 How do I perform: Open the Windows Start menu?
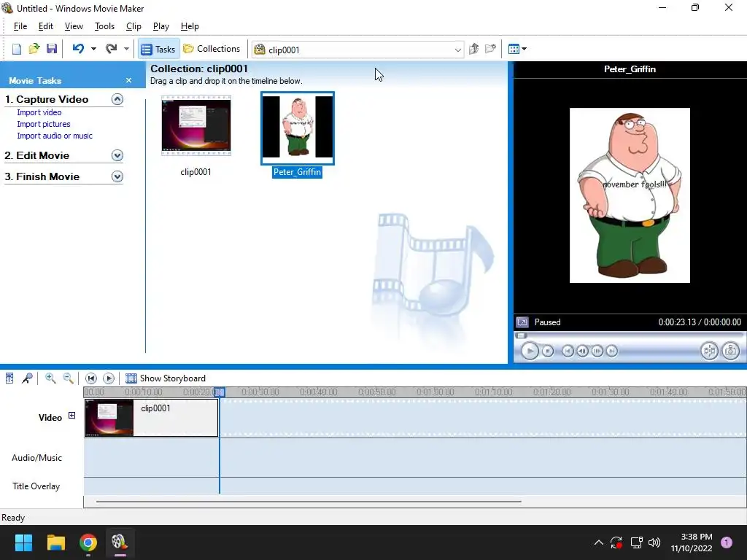coord(23,542)
